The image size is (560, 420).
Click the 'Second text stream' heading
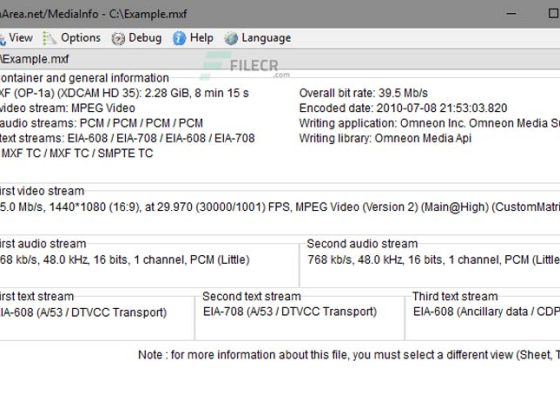point(251,296)
